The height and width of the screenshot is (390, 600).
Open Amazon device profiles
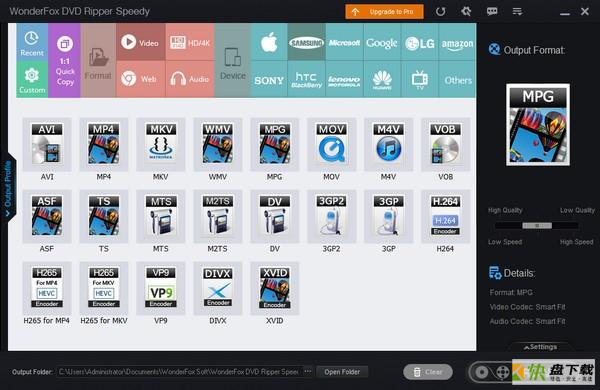(457, 42)
